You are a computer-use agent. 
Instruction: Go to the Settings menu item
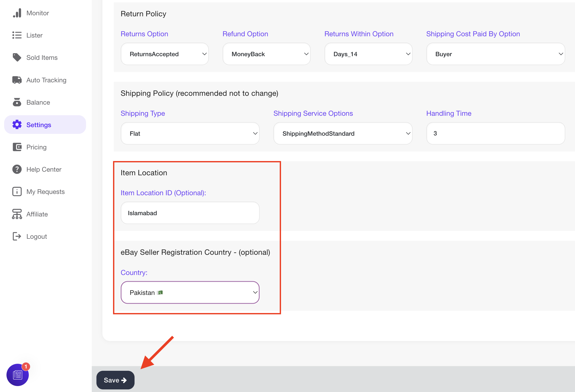click(x=39, y=125)
